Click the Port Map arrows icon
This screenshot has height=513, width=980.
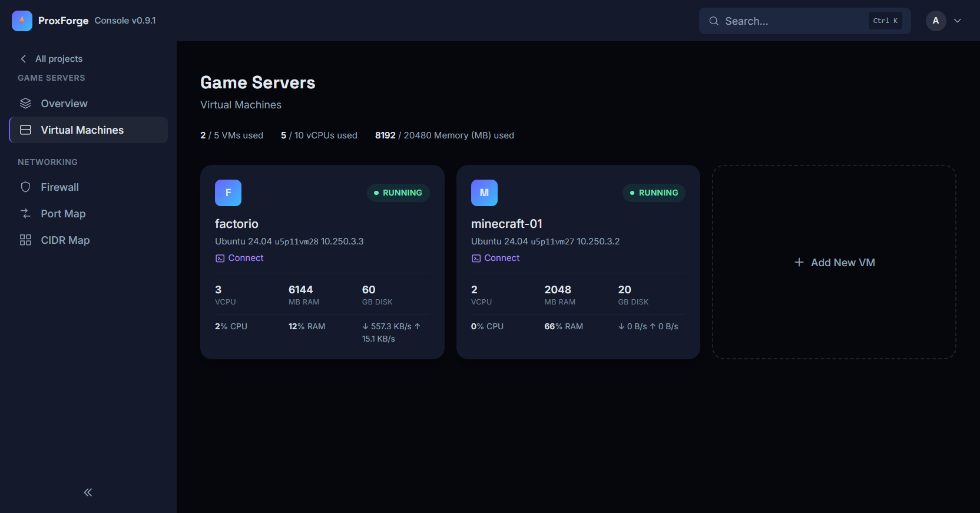point(25,214)
